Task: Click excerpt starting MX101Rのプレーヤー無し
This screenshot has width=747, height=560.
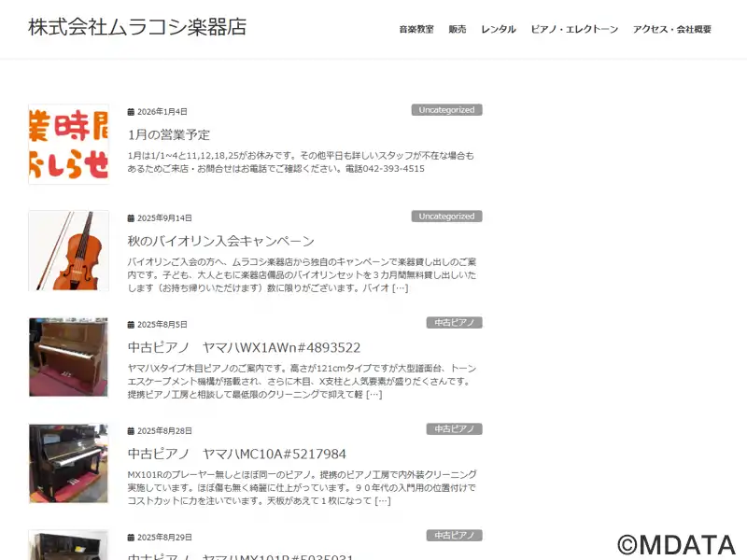Action: coord(302,488)
